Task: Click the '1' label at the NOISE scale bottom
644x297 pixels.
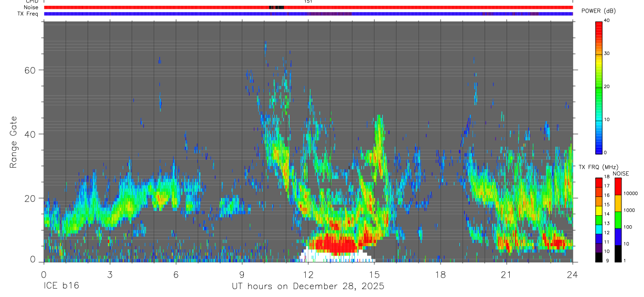Action: (x=625, y=260)
